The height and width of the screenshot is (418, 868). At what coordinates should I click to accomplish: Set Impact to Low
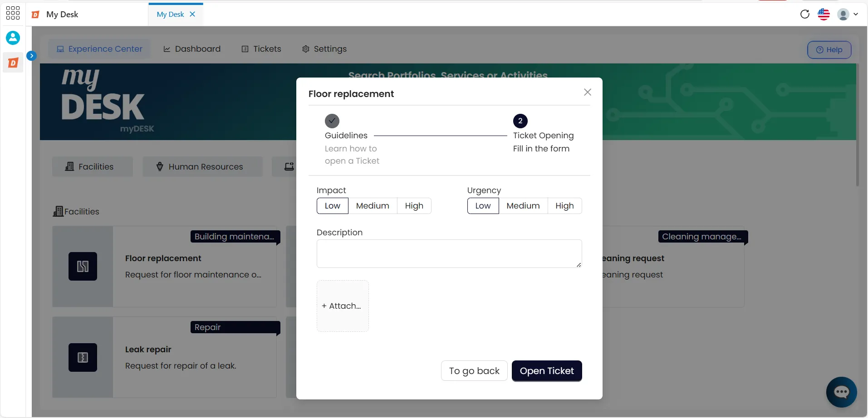(x=333, y=206)
